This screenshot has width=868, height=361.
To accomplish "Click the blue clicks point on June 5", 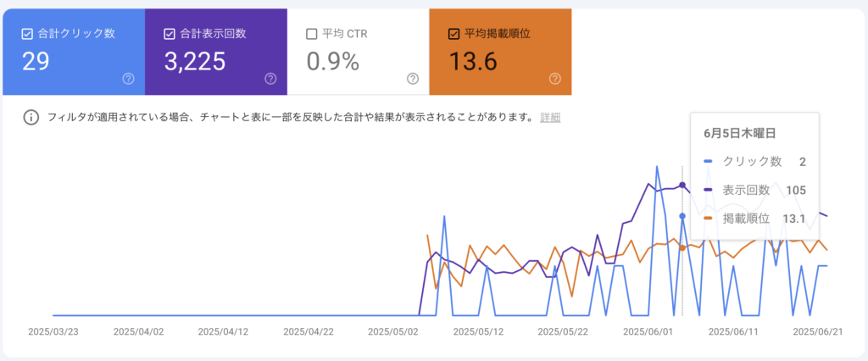I will [x=682, y=216].
